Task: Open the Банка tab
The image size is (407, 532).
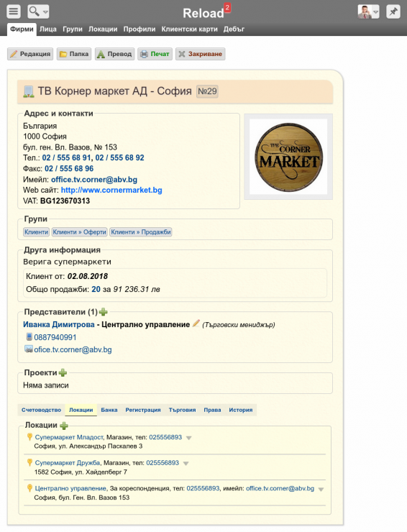Action: click(109, 410)
